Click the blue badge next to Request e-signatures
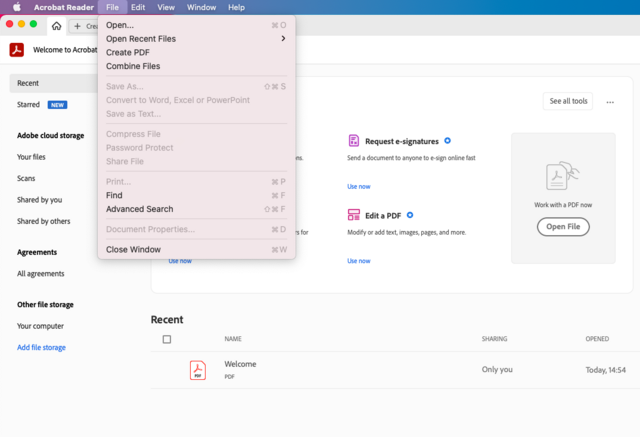The height and width of the screenshot is (437, 640). pyautogui.click(x=447, y=140)
